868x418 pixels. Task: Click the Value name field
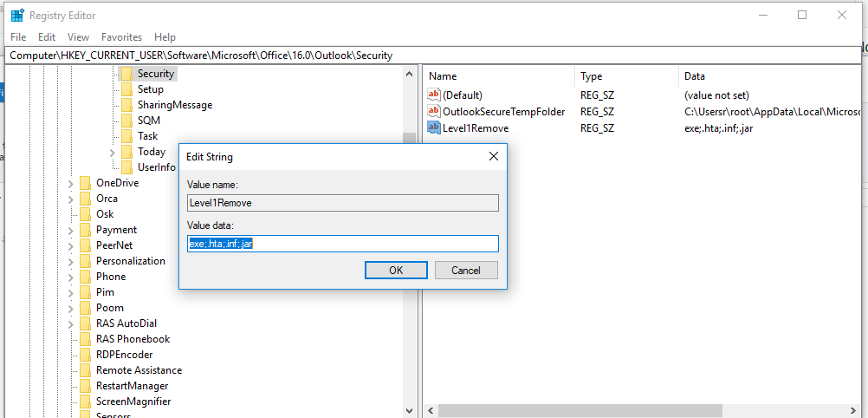(343, 203)
